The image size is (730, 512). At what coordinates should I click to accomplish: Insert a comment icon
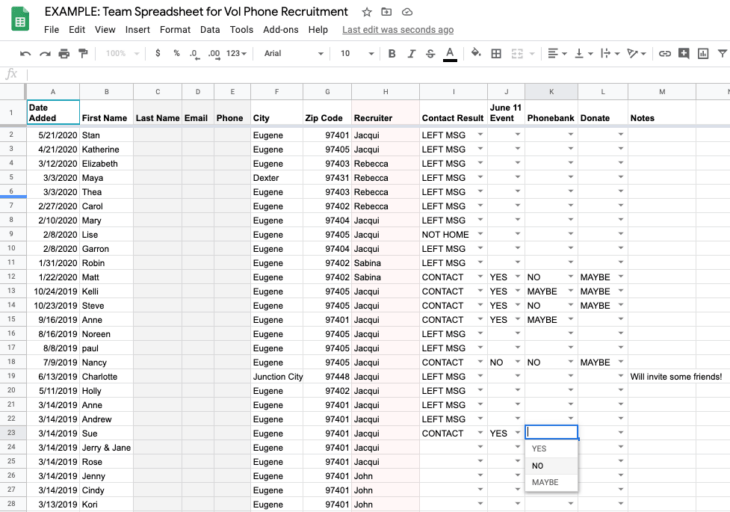pyautogui.click(x=683, y=54)
